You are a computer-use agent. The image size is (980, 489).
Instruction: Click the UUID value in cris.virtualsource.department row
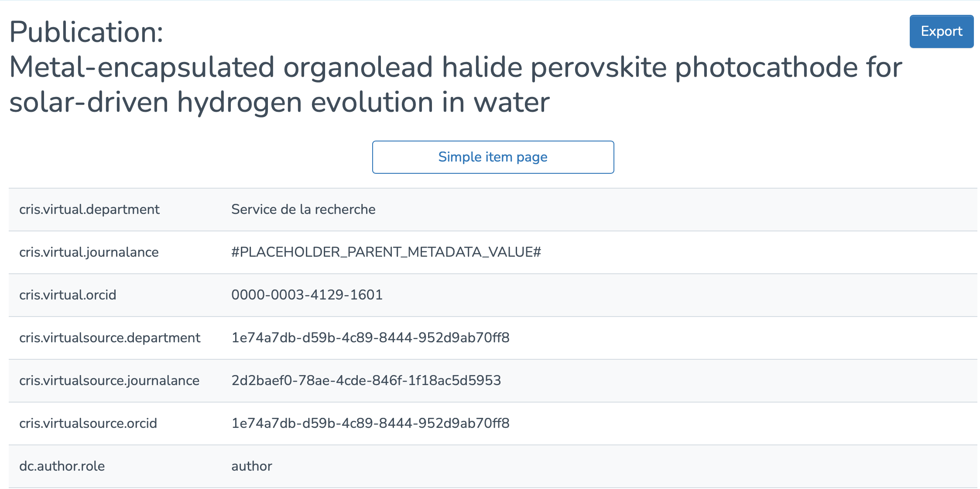(370, 338)
